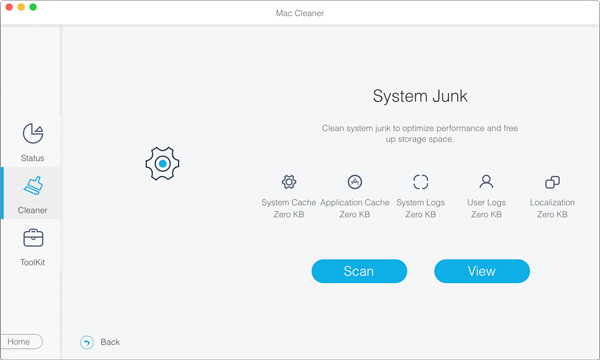Open the ToolKit briefcase icon
The height and width of the screenshot is (360, 600).
click(x=33, y=238)
